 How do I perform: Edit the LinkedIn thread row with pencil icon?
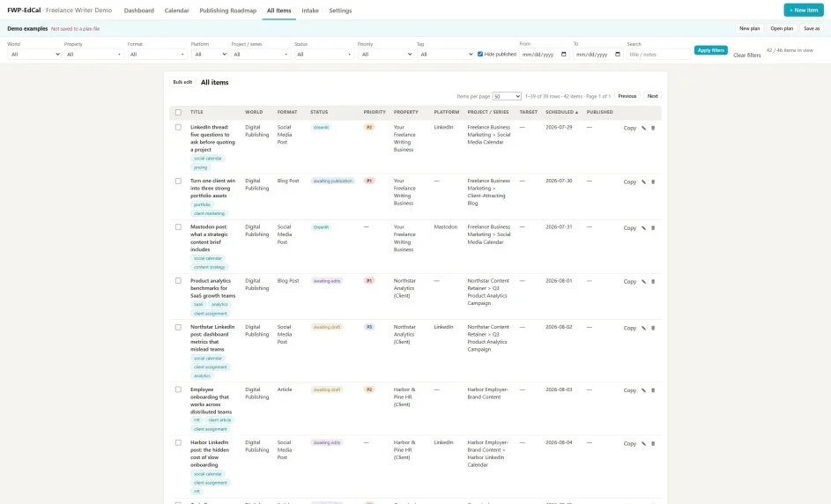coord(643,129)
